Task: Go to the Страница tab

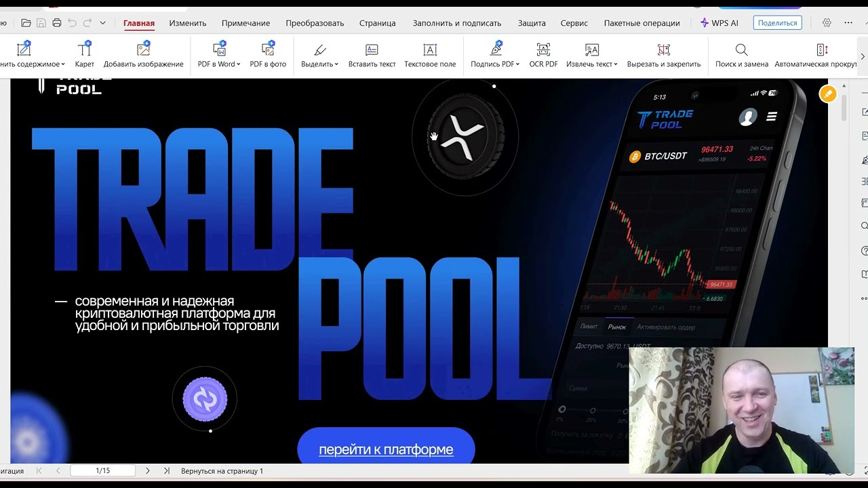Action: [x=378, y=23]
